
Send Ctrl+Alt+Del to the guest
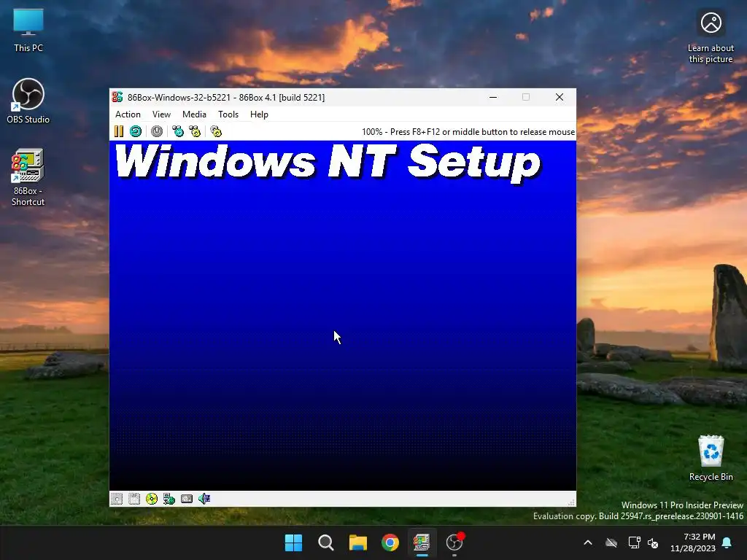click(x=178, y=131)
